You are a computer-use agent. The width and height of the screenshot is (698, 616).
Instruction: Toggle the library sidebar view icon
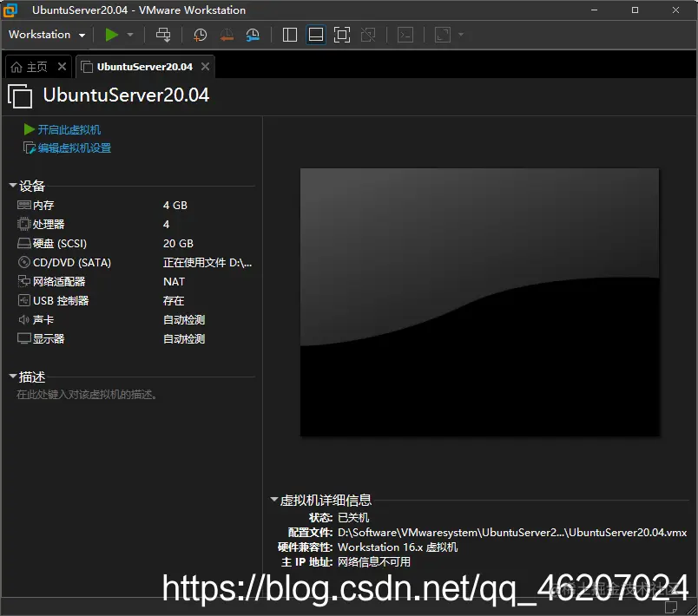(x=290, y=35)
